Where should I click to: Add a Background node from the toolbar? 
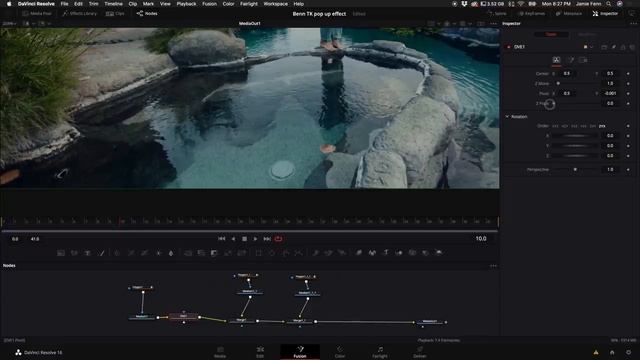61,253
